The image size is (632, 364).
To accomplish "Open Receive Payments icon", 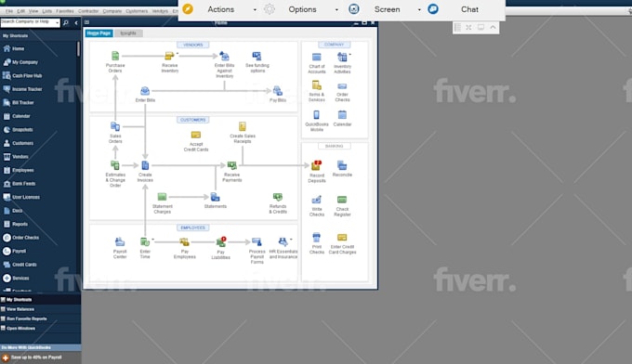I will [x=231, y=165].
